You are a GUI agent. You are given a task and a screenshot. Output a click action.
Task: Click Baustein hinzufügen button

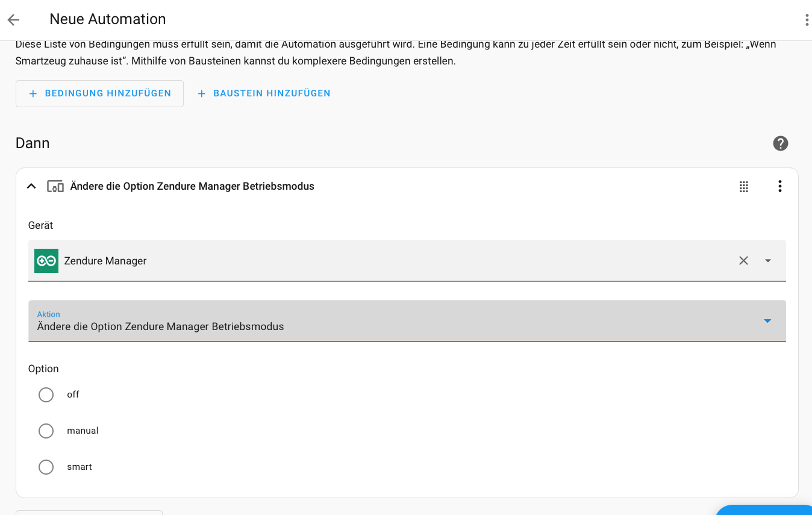(263, 93)
